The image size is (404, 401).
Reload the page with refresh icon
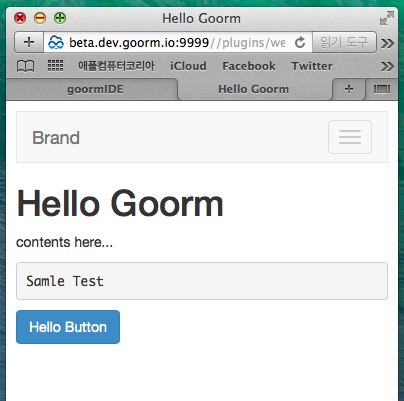[x=300, y=42]
